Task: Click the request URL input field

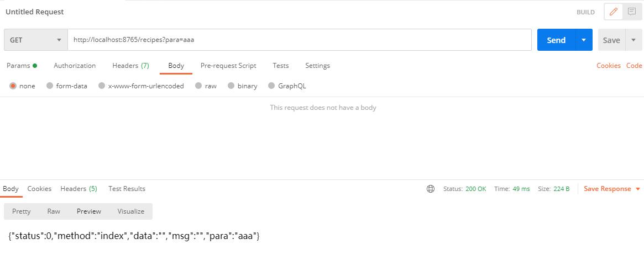Action: pos(299,40)
